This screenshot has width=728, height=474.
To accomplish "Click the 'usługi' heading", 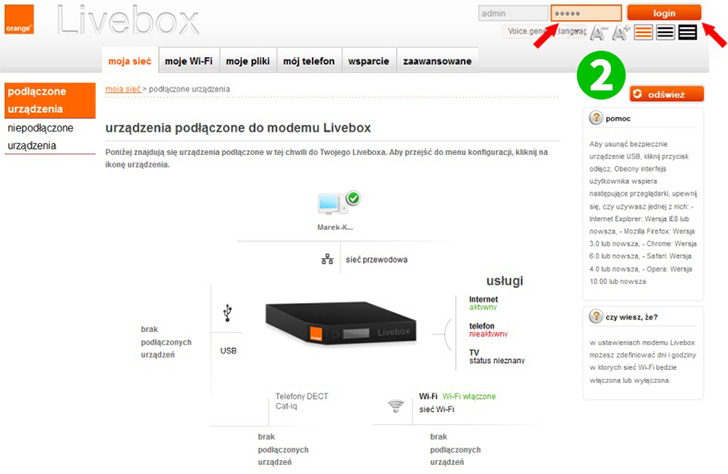I will (505, 281).
